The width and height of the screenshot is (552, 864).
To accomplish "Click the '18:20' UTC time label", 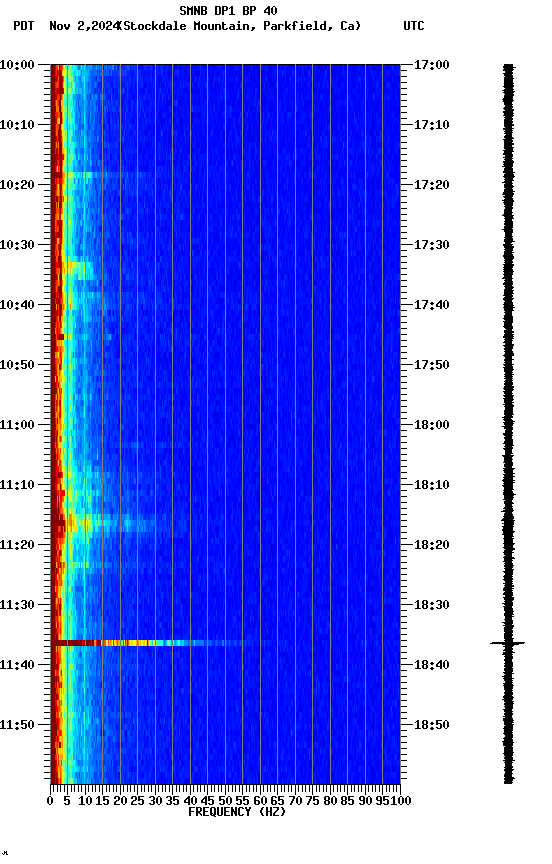I will 432,546.
